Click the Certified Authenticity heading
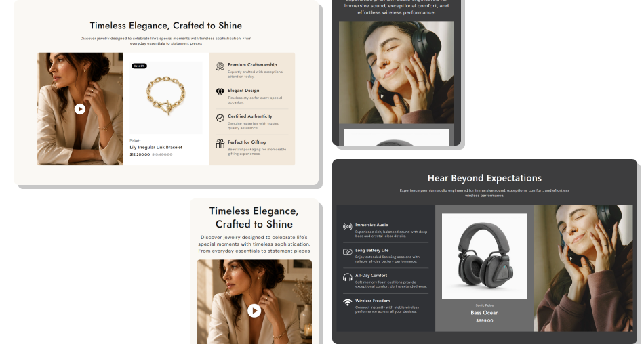The height and width of the screenshot is (344, 644). point(249,116)
